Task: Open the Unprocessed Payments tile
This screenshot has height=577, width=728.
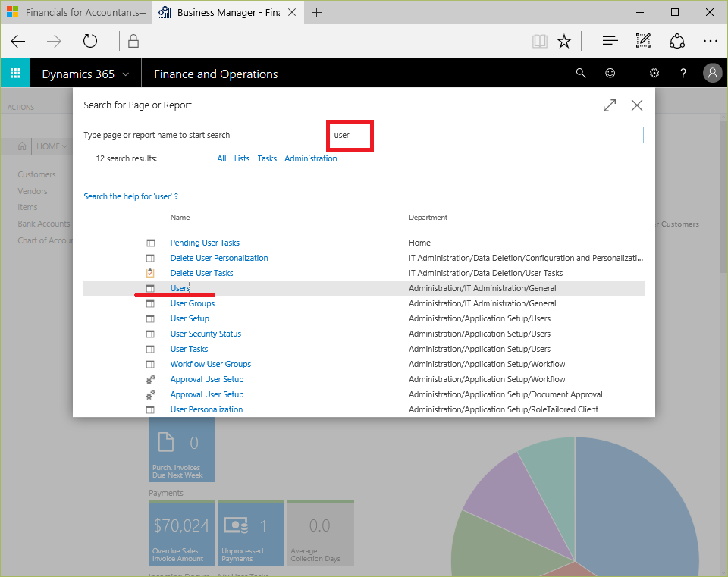Action: [x=251, y=533]
